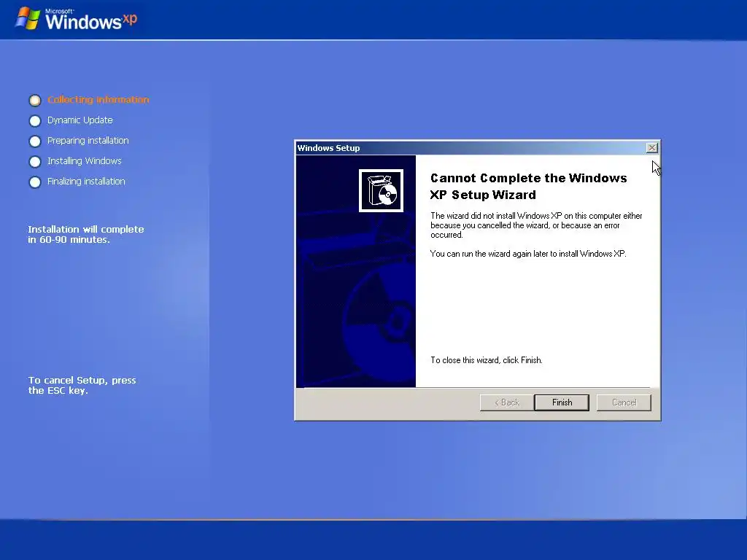Viewport: 747px width, 560px height.
Task: Click 'To cancel Setup, press the ESC key.' text
Action: pyautogui.click(x=82, y=385)
